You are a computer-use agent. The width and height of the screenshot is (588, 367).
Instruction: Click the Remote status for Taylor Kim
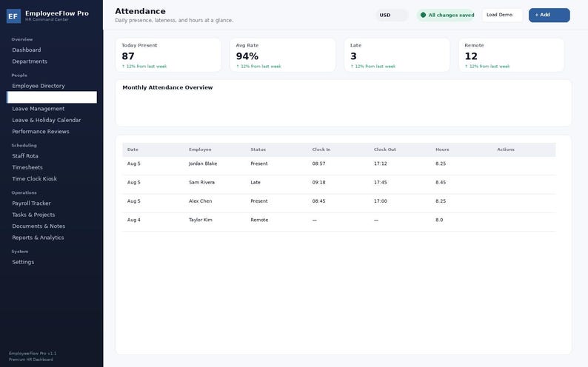pos(259,220)
